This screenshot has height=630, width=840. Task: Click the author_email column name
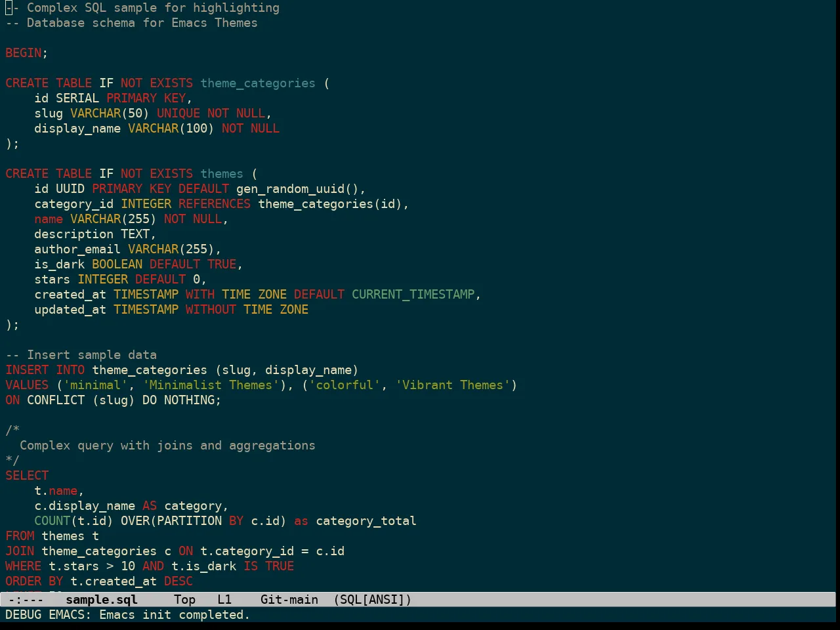point(77,249)
